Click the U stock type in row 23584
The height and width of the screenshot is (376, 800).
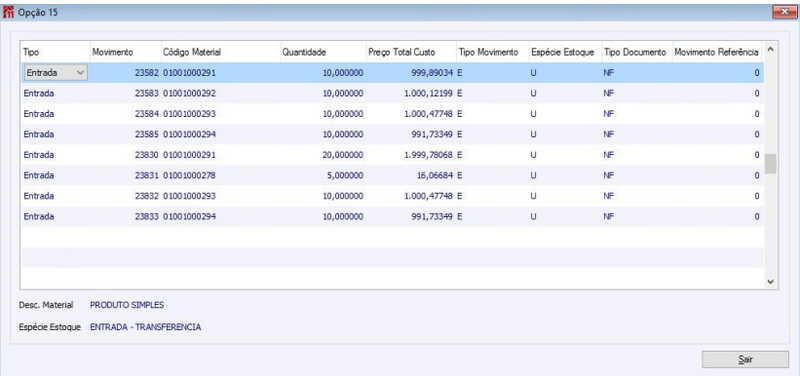(533, 114)
